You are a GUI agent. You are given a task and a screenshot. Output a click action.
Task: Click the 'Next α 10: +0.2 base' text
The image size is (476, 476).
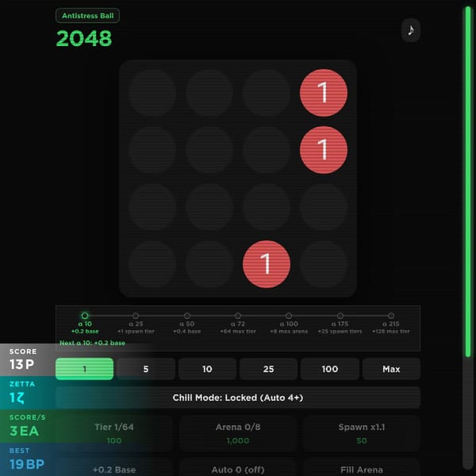tap(92, 343)
